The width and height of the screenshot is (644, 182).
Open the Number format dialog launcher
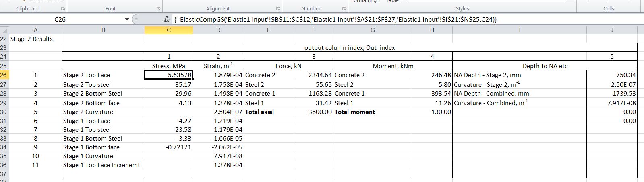click(x=344, y=8)
